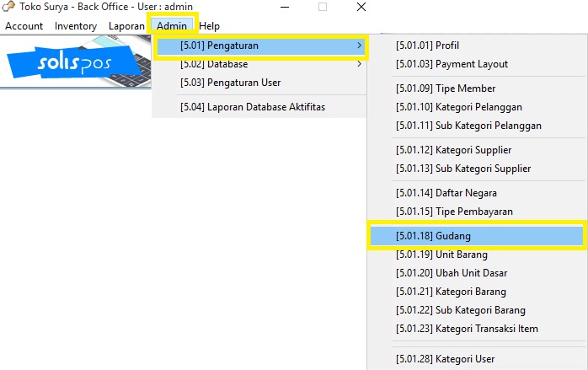Click the Admin menu
Screen dimensions: 588x370
(172, 26)
